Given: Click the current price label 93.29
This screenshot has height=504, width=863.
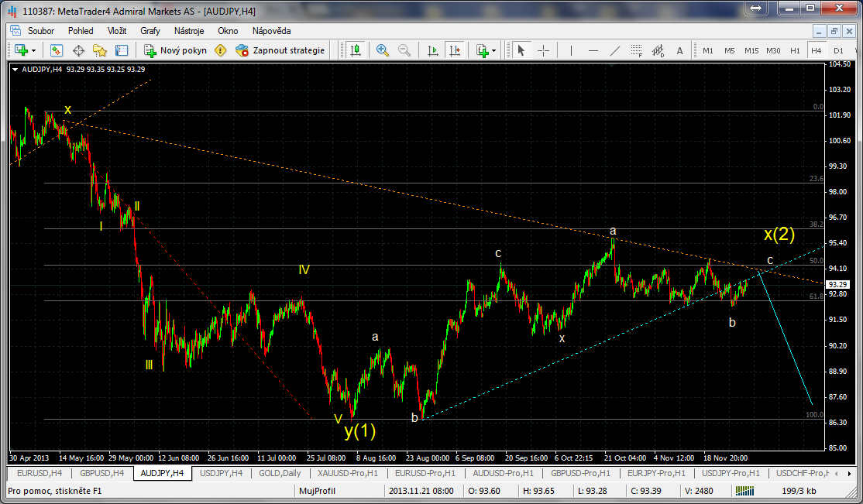Looking at the screenshot, I should click(837, 284).
